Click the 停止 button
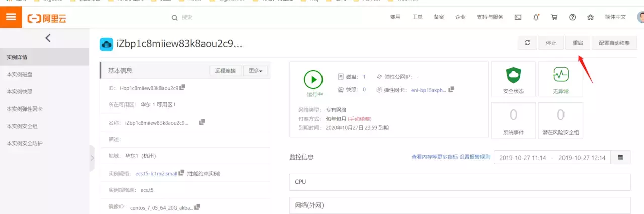 [x=551, y=43]
